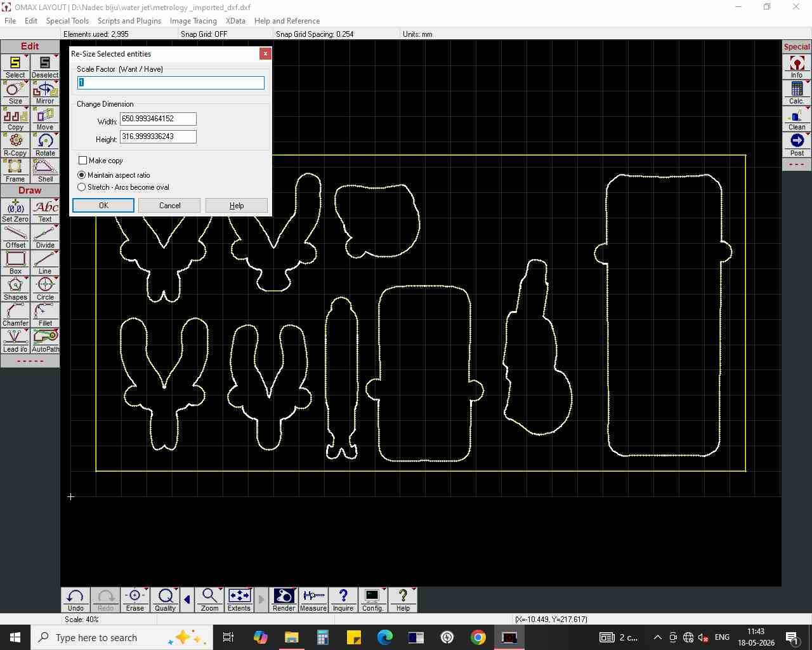Screen dimensions: 812x650
Task: Activate the Line drawing tool
Action: (x=45, y=263)
